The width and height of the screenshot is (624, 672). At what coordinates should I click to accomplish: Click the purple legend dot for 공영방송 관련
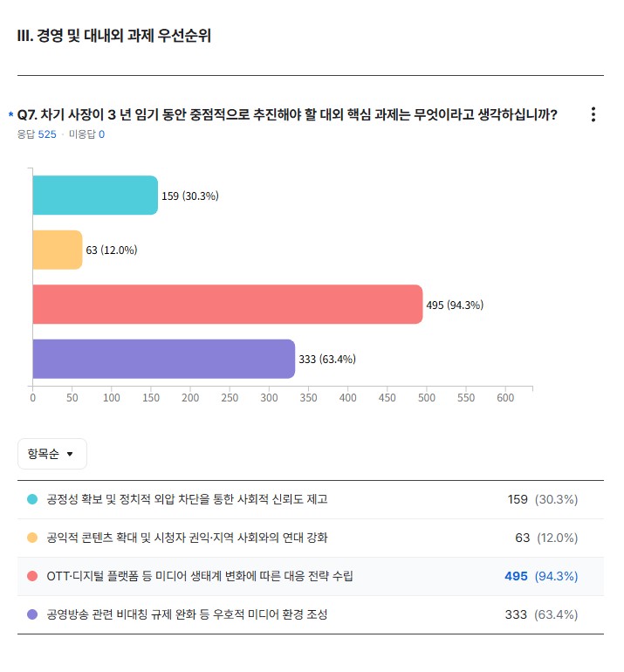tap(32, 614)
